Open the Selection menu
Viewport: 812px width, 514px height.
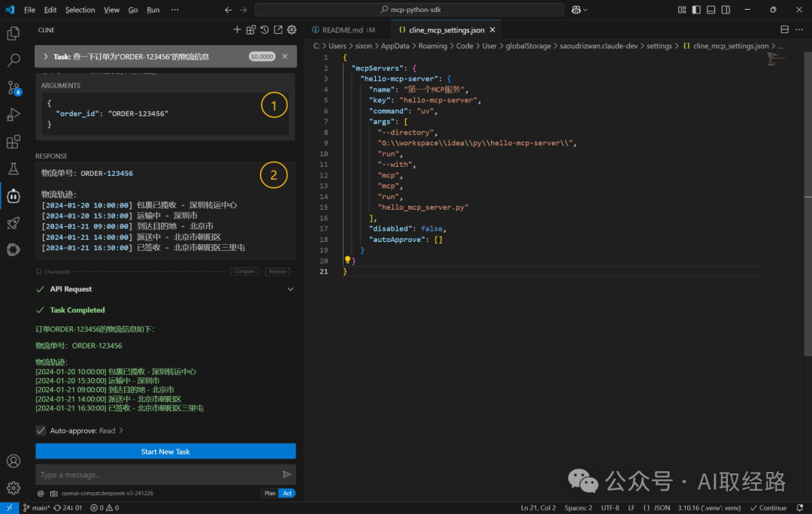click(x=80, y=10)
